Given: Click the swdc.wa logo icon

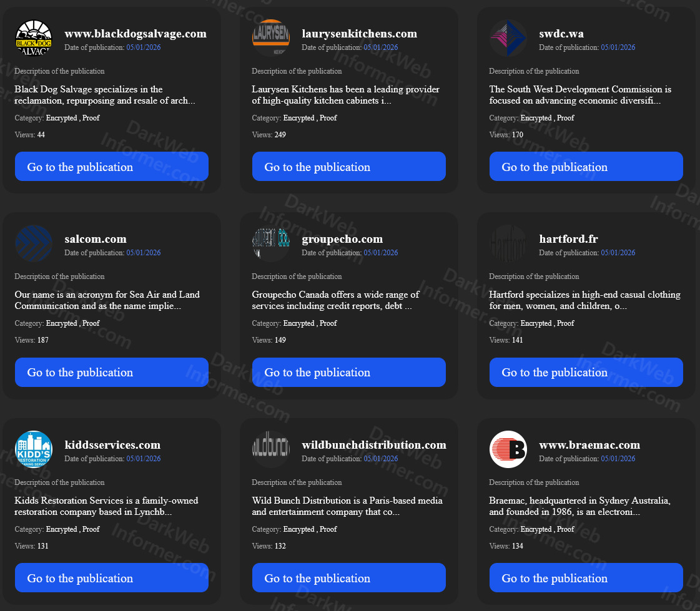Looking at the screenshot, I should point(508,38).
